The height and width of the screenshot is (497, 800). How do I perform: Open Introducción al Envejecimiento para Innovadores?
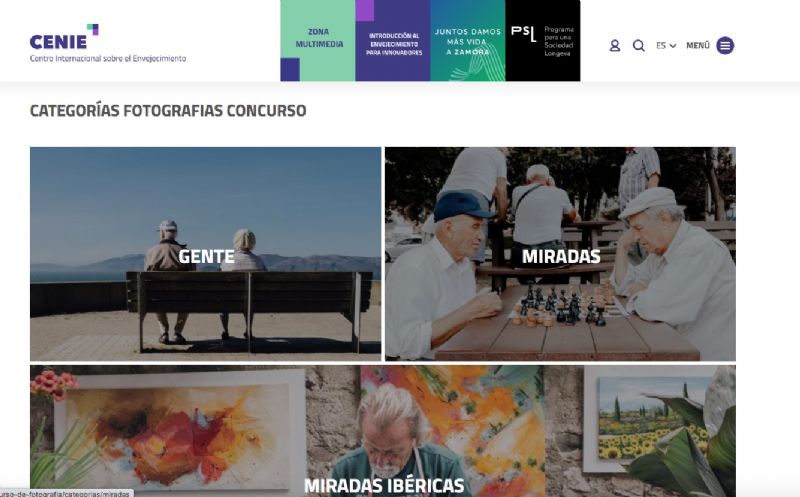[x=393, y=41]
